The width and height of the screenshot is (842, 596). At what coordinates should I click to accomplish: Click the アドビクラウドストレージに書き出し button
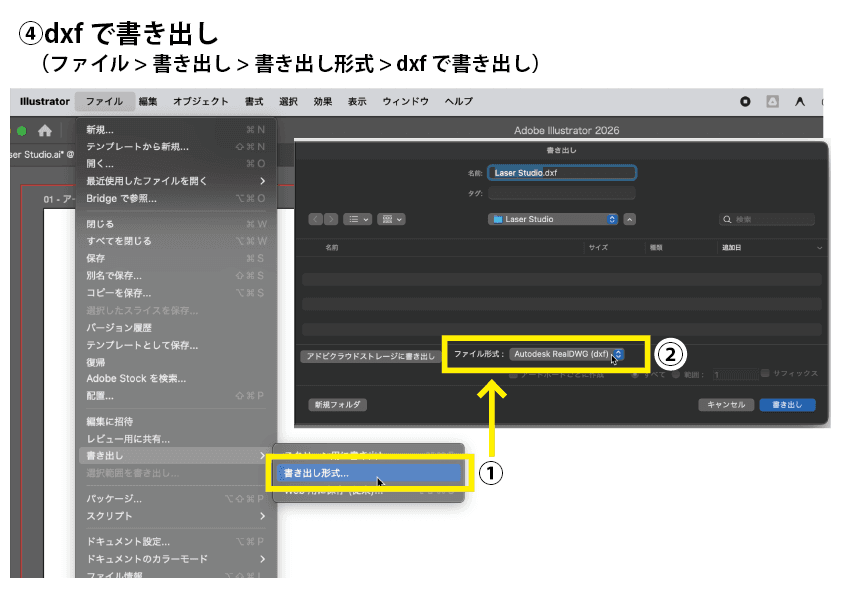370,356
